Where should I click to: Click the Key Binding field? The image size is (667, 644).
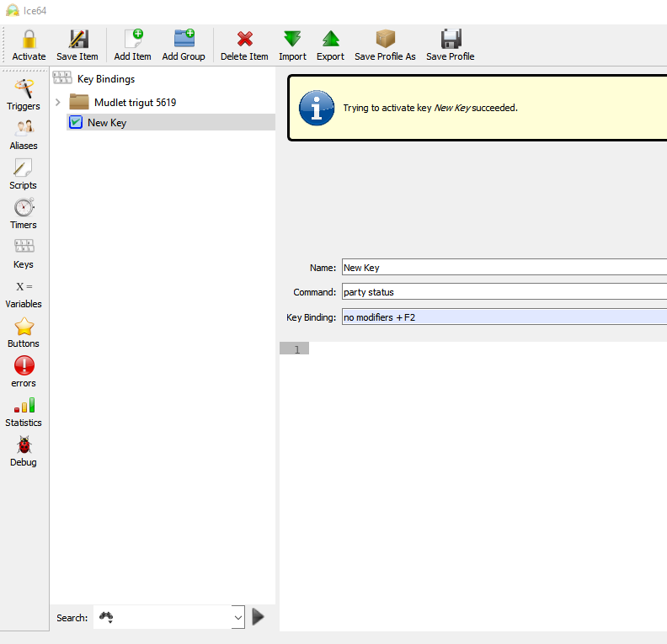tap(504, 317)
